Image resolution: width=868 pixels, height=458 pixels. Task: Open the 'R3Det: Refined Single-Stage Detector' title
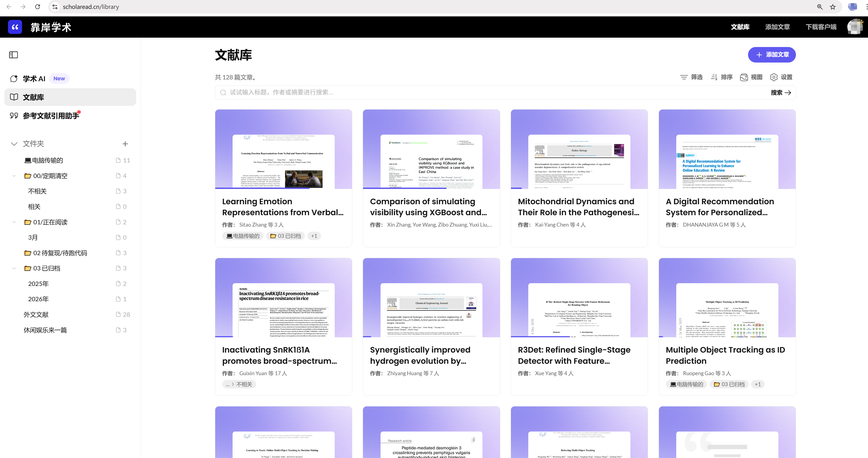tap(574, 355)
